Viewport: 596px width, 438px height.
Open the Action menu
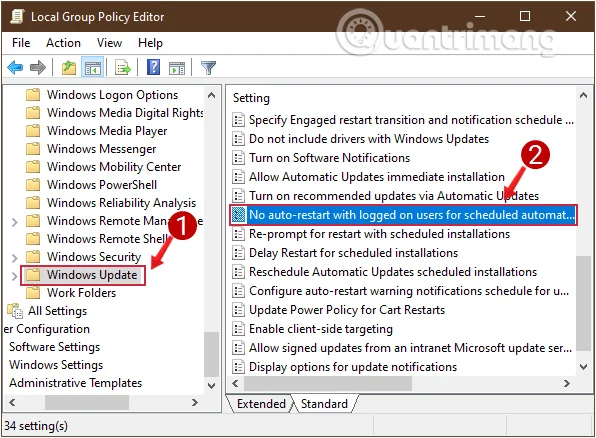point(63,43)
